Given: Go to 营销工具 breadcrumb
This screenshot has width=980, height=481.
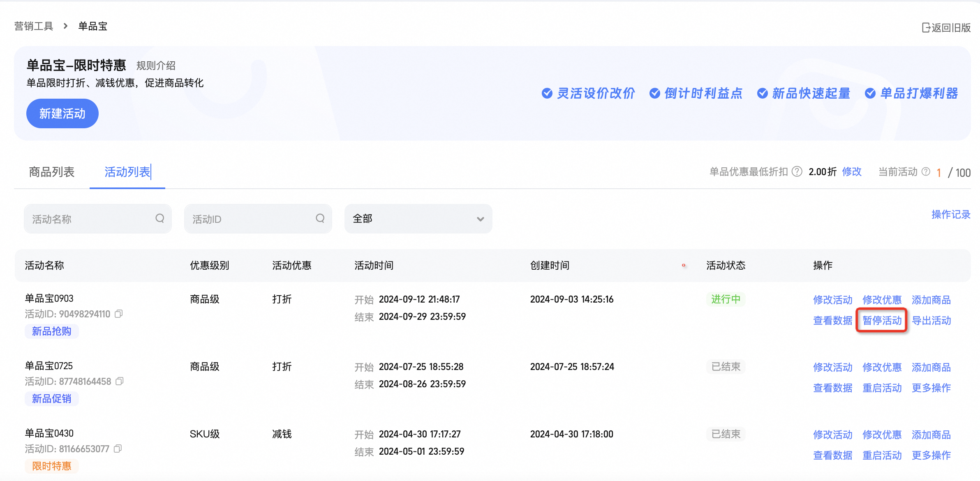Looking at the screenshot, I should pos(34,26).
